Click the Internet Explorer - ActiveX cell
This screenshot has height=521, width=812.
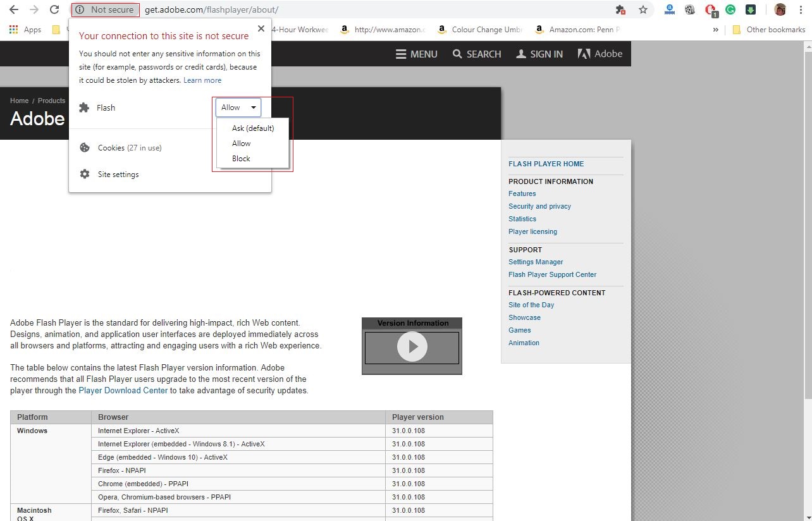tap(238, 431)
